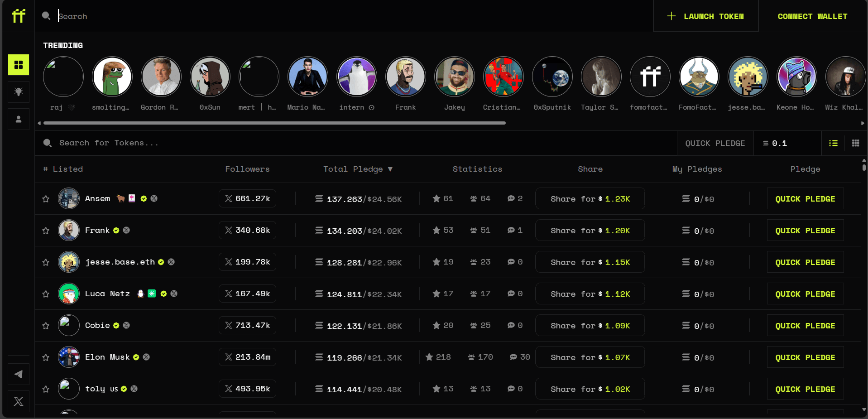Favorite the Elon Musk row star

click(x=46, y=357)
